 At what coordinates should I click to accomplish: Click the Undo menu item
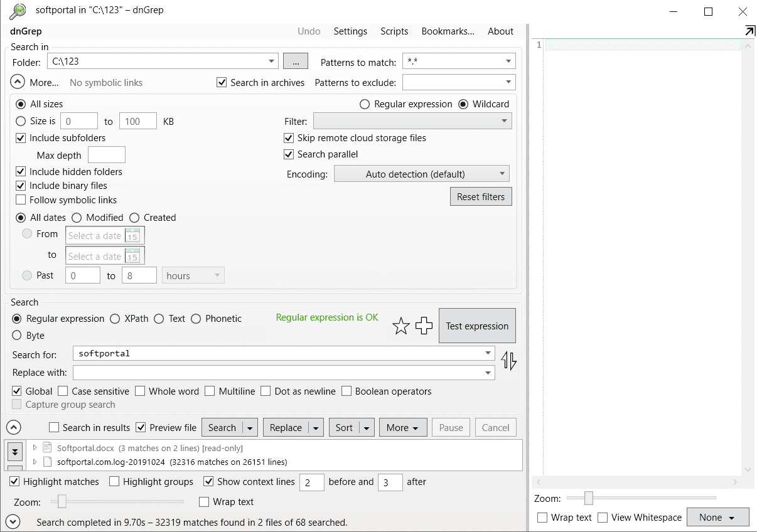click(x=309, y=31)
